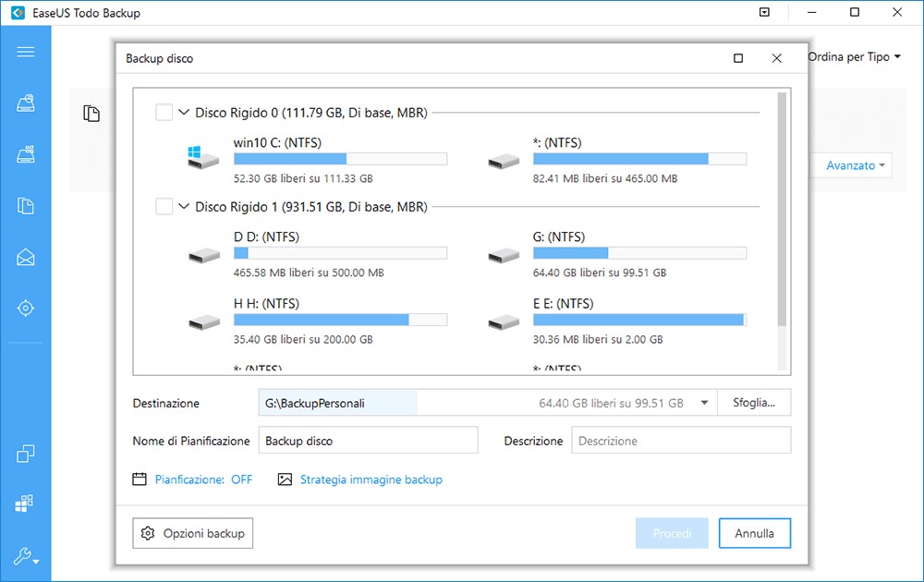Click Disco Rigido 1 (931.51 GB) header text
924x582 pixels.
311,206
